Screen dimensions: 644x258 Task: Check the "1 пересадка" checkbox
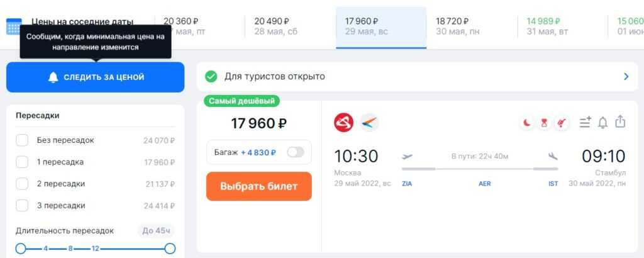pos(22,162)
